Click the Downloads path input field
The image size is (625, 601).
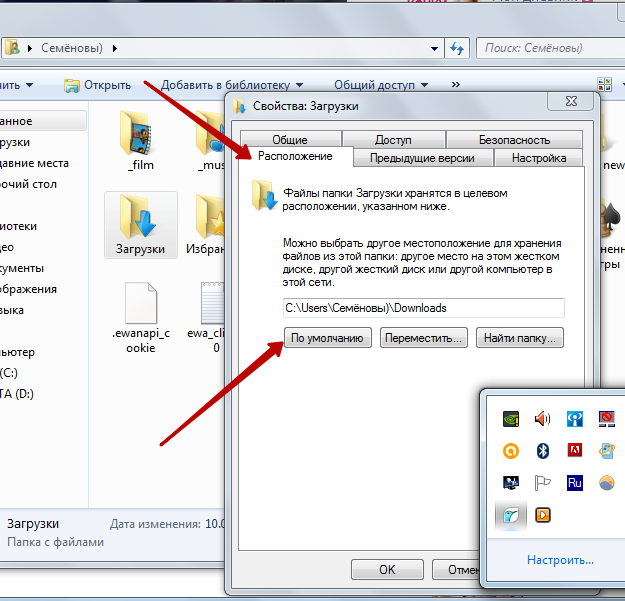click(x=423, y=308)
